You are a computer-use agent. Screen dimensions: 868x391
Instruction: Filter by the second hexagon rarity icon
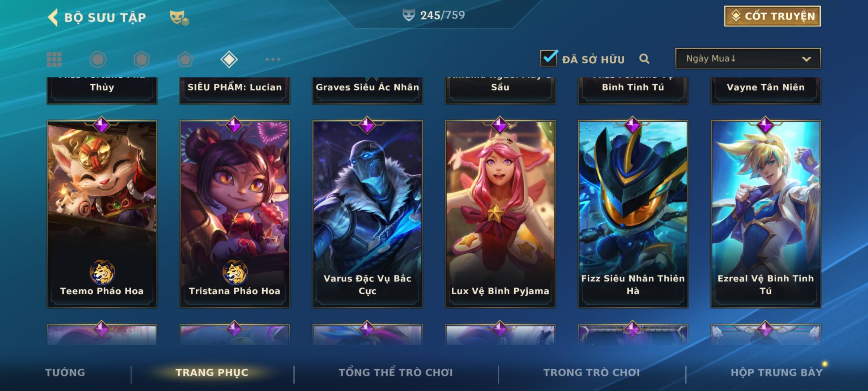141,59
